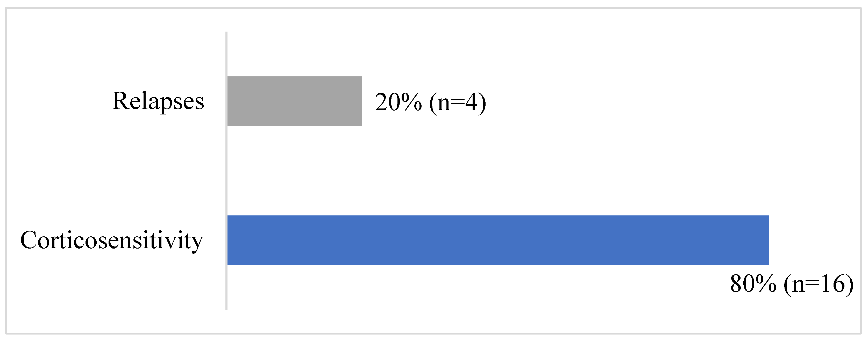Select the 80% (n=16) data label
This screenshot has width=868, height=341.
click(x=792, y=284)
